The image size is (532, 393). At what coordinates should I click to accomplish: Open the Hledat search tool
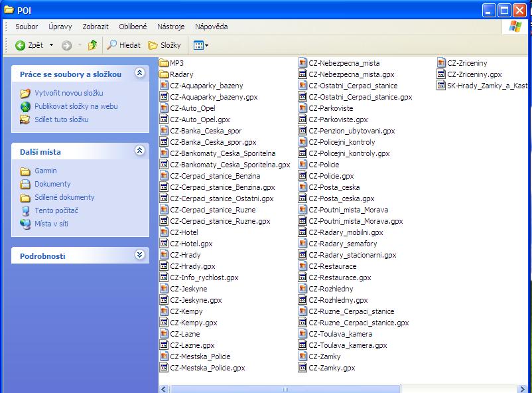[x=123, y=45]
